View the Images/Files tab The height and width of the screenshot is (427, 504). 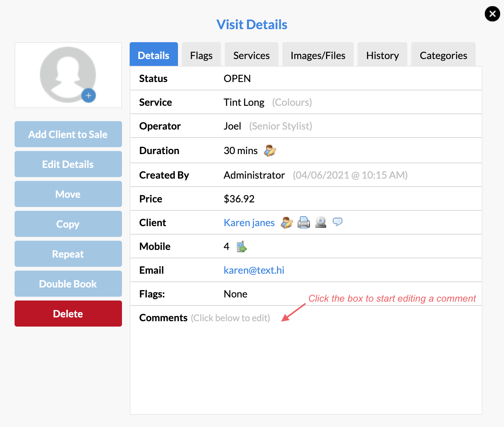(318, 55)
